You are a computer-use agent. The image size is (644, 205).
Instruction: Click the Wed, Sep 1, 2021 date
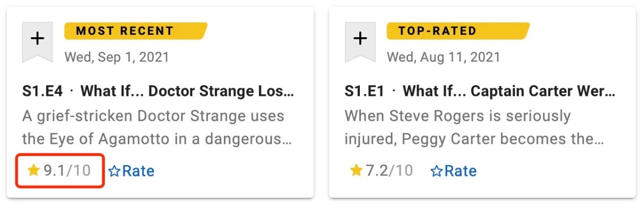117,57
